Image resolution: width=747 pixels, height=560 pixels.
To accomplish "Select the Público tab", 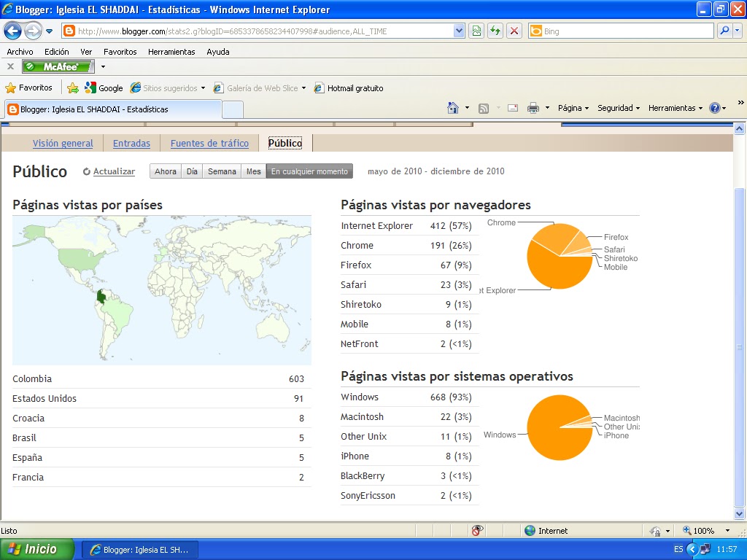I will click(285, 143).
